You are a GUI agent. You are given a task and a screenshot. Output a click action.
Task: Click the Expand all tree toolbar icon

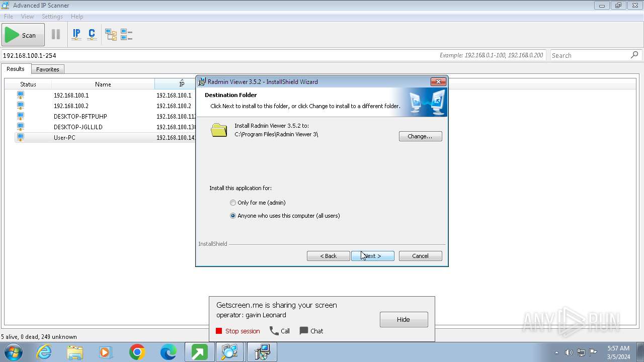(111, 35)
